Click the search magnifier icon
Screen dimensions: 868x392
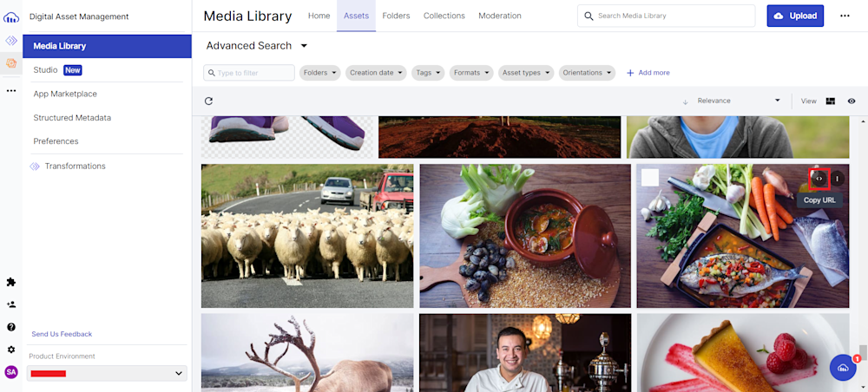click(589, 16)
